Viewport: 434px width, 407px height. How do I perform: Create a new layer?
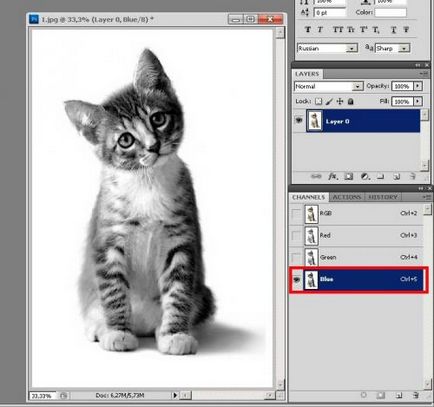coord(396,176)
